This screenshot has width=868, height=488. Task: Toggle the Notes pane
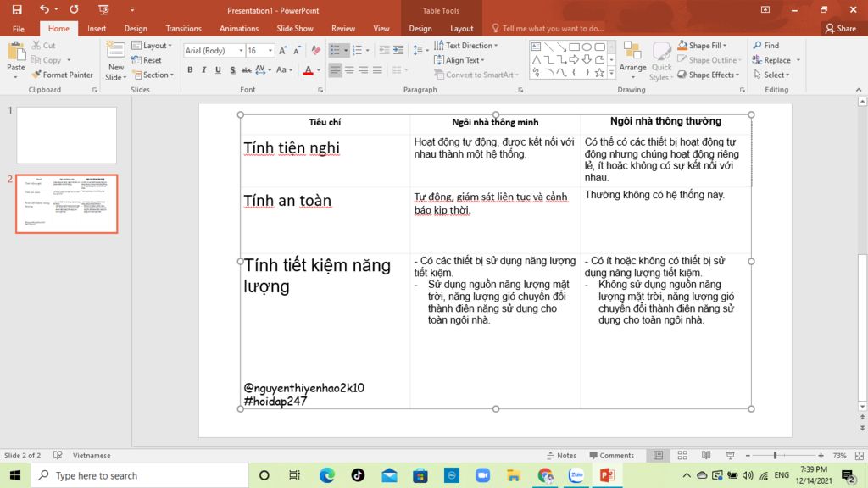[x=561, y=455]
